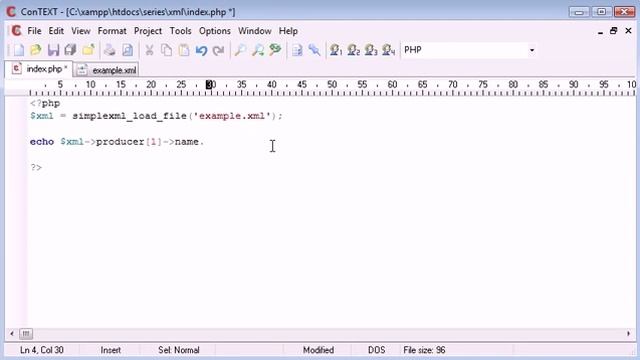Minimize the inner document window
This screenshot has width=640, height=360.
600,31
